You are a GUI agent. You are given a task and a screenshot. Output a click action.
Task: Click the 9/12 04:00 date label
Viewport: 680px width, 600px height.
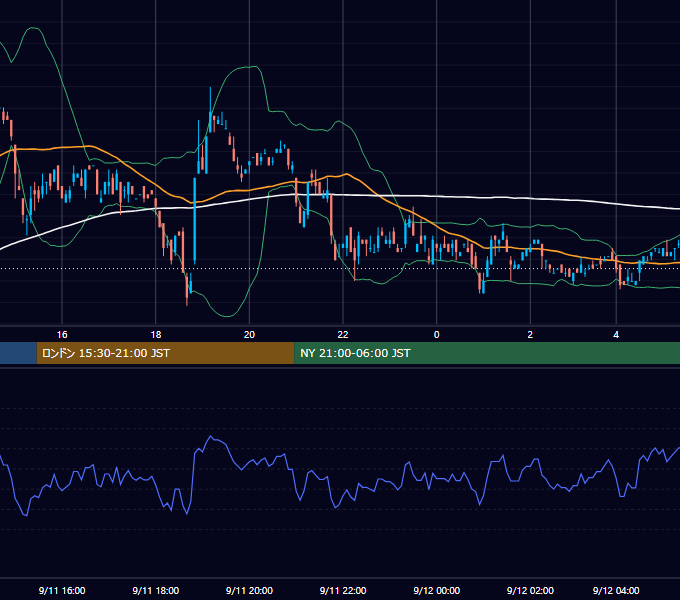[x=616, y=590]
